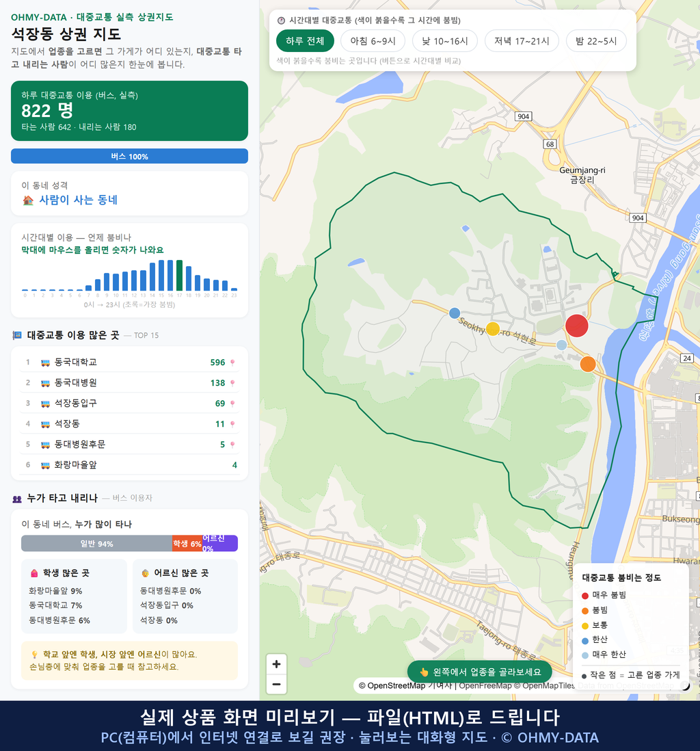Click the small last bar at hour 23
This screenshot has width=700, height=751.
coord(234,289)
